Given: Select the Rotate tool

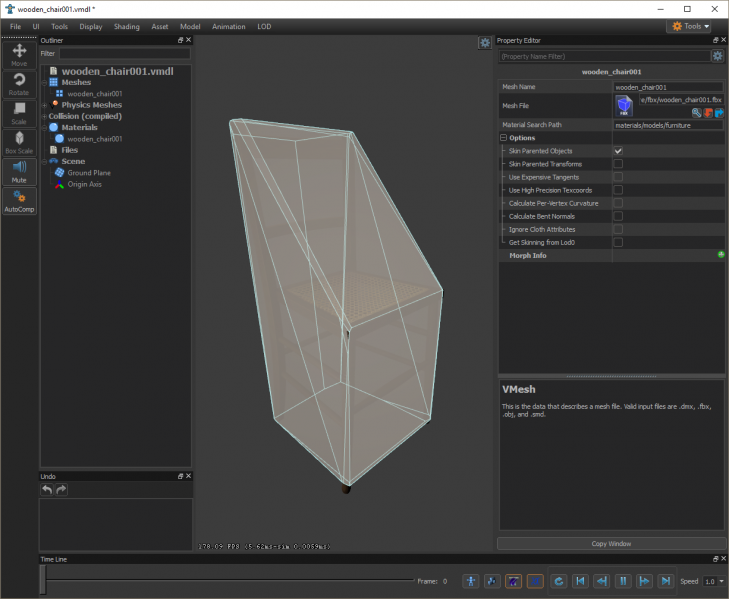Looking at the screenshot, I should pyautogui.click(x=19, y=85).
